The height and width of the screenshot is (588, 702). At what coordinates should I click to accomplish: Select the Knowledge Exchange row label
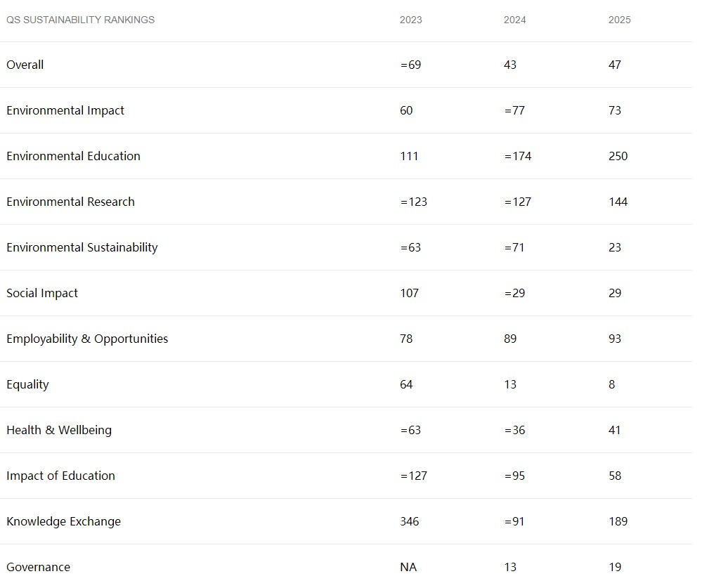point(63,521)
